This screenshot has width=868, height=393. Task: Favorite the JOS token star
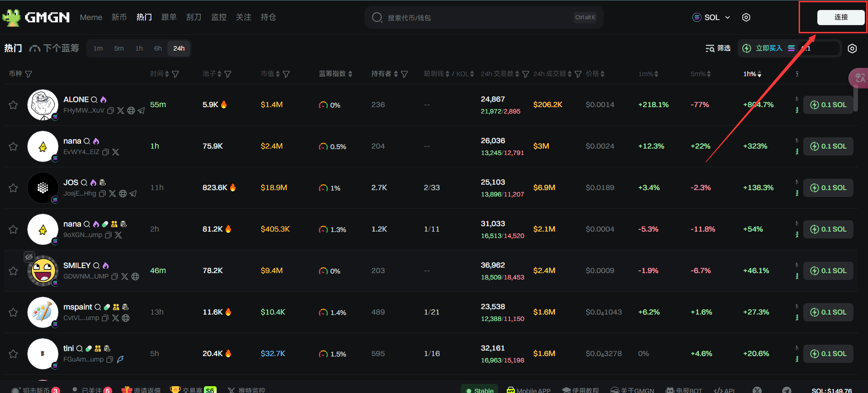(13, 188)
